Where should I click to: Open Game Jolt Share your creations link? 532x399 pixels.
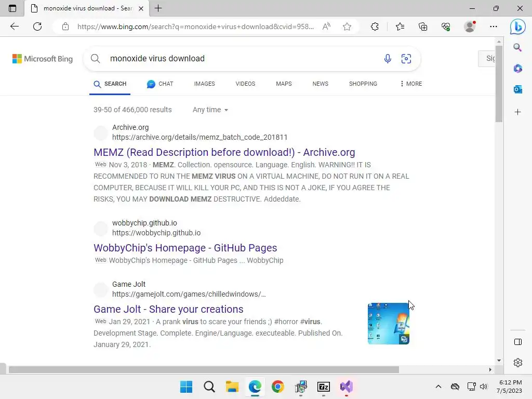pos(168,309)
